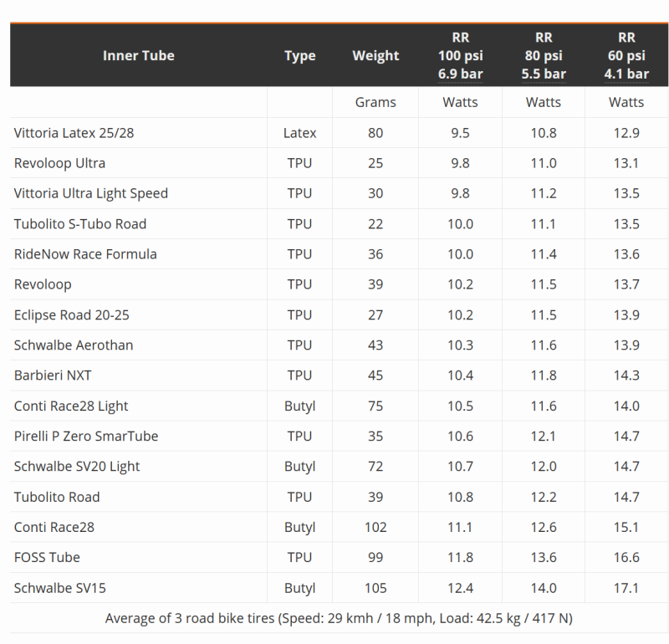Select the Schwalbe SV15 tube name
The width and height of the screenshot is (669, 644).
(x=60, y=588)
